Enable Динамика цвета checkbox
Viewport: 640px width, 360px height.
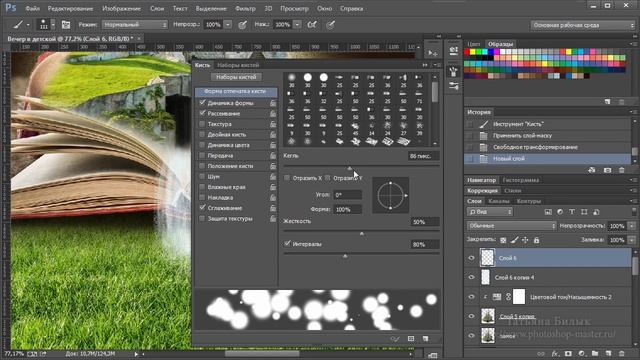[202, 145]
